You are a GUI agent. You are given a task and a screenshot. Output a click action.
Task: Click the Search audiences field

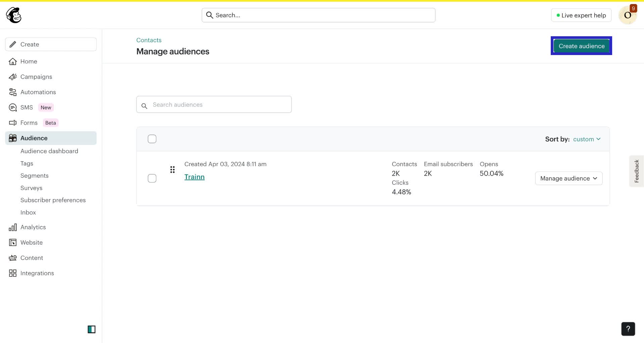tap(214, 104)
